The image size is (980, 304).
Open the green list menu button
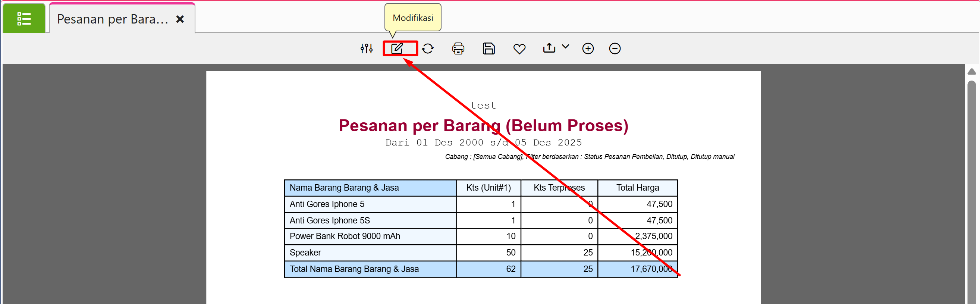click(24, 19)
